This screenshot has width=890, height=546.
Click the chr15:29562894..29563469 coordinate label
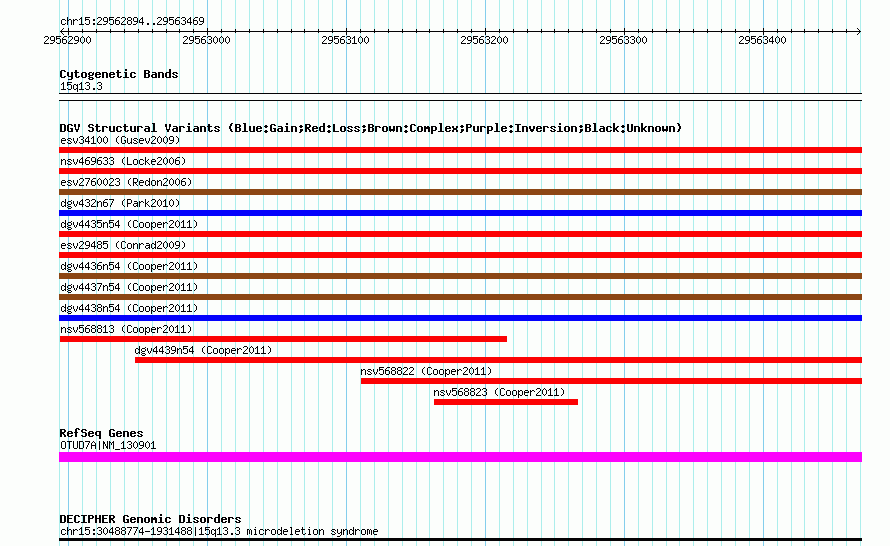132,21
